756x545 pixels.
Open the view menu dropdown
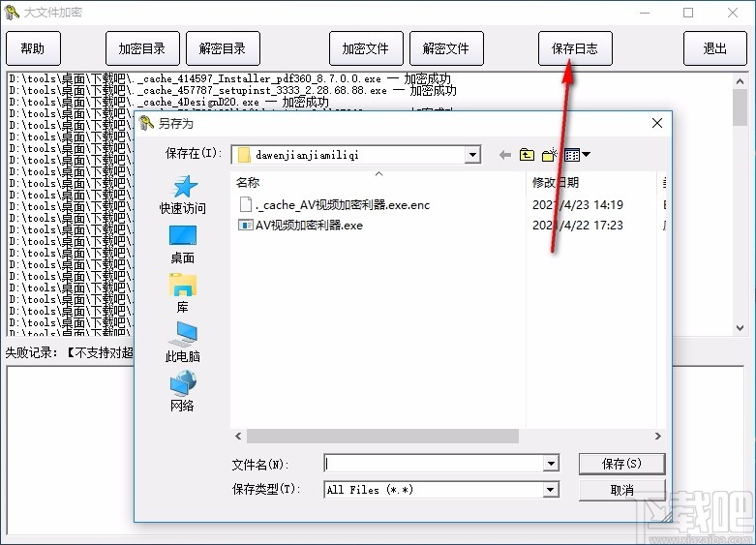click(x=577, y=155)
